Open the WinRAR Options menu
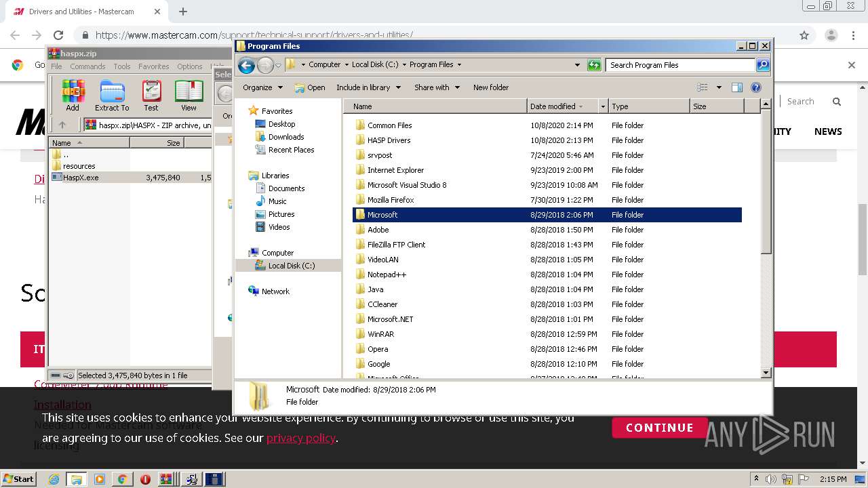This screenshot has width=868, height=488. click(190, 66)
